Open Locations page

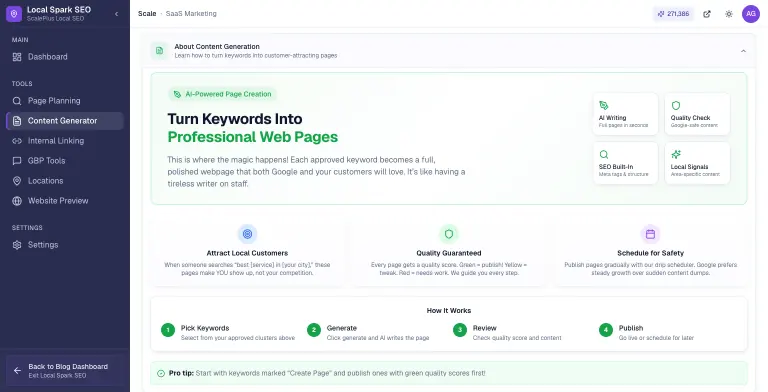(x=65, y=181)
